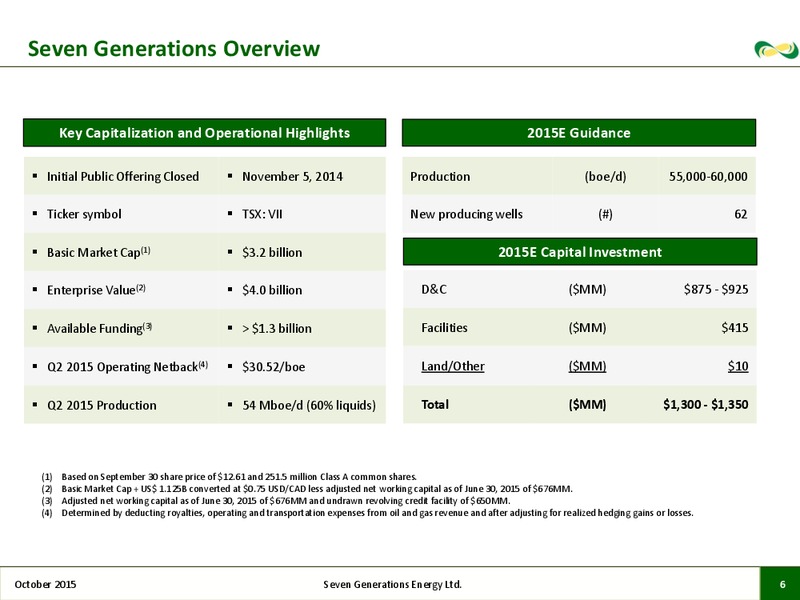
Task: Select the '55,000-60,000' production value
Action: pyautogui.click(x=708, y=177)
